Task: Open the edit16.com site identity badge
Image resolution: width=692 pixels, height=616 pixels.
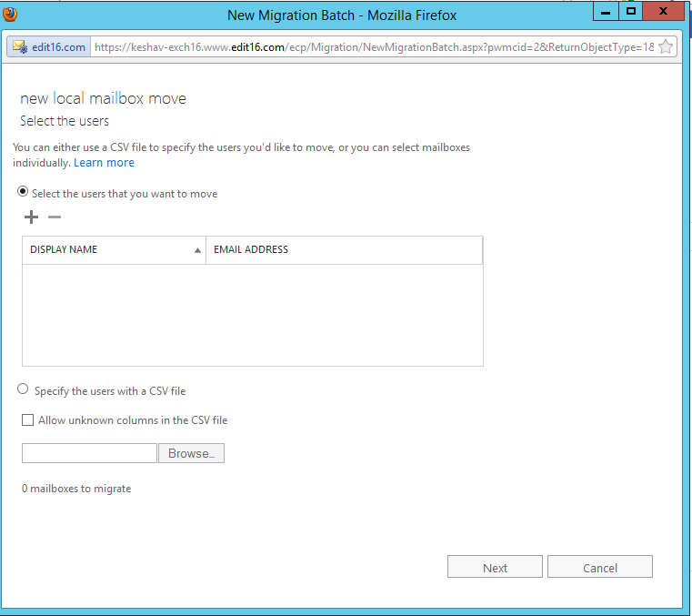Action: tap(48, 46)
